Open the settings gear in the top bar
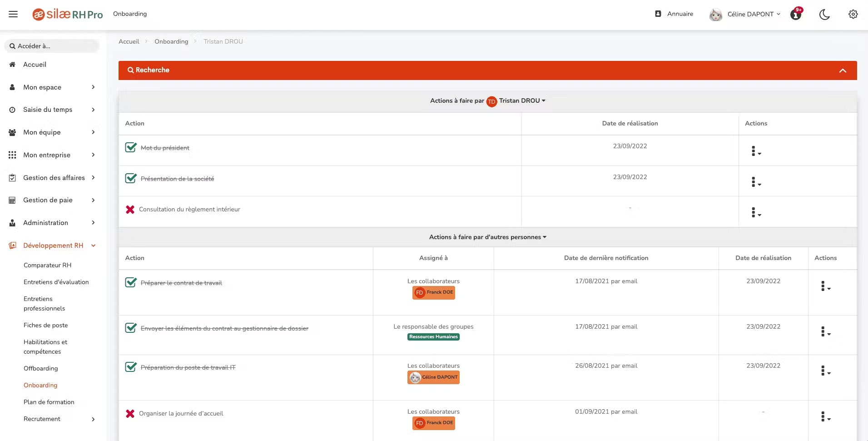 pos(853,14)
